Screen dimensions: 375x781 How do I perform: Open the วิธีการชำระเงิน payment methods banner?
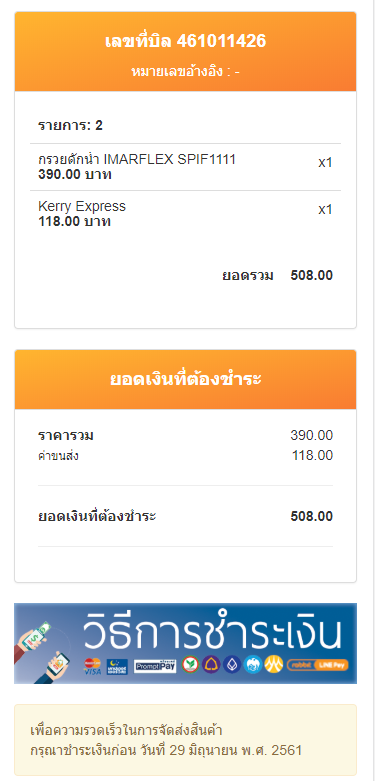pos(185,643)
